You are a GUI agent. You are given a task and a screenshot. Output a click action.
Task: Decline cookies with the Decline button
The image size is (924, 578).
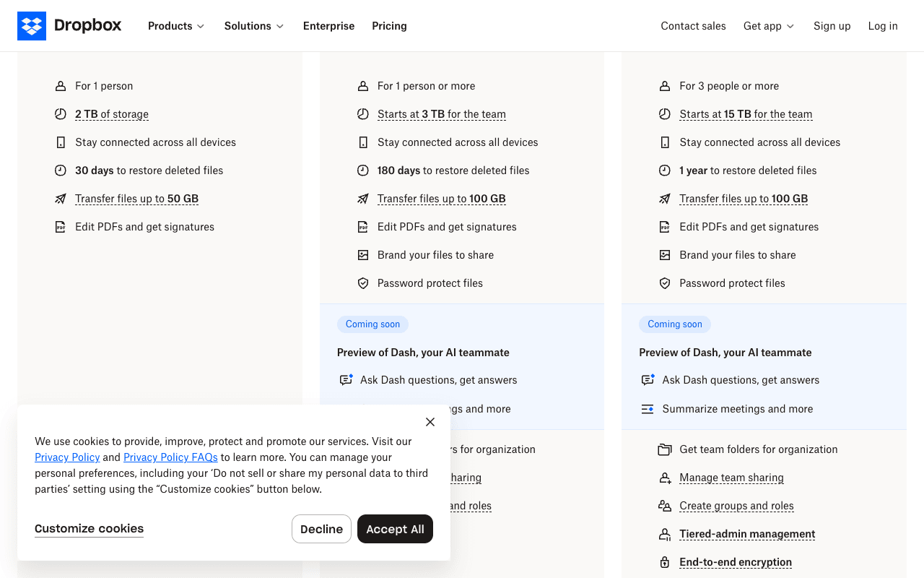pos(321,529)
